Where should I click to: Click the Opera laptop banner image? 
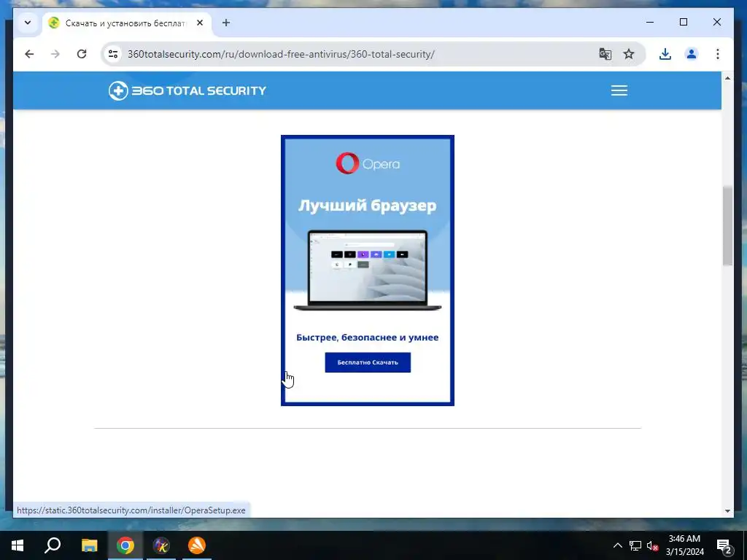pyautogui.click(x=368, y=271)
